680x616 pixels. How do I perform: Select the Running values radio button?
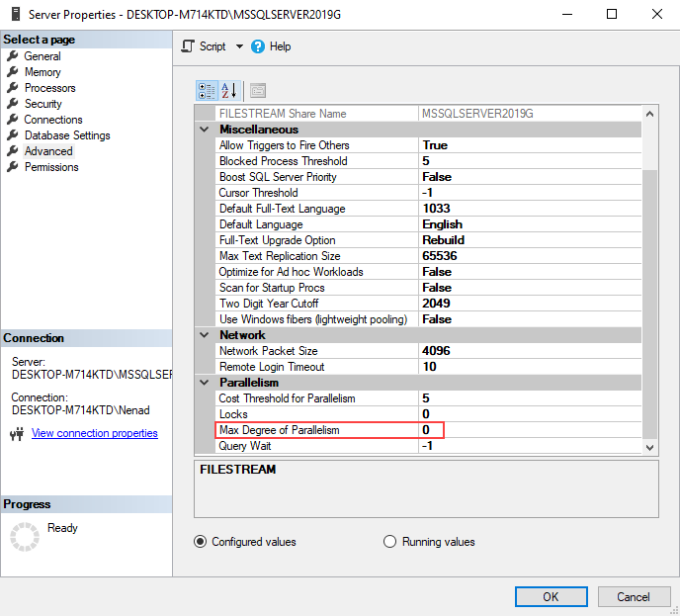389,542
